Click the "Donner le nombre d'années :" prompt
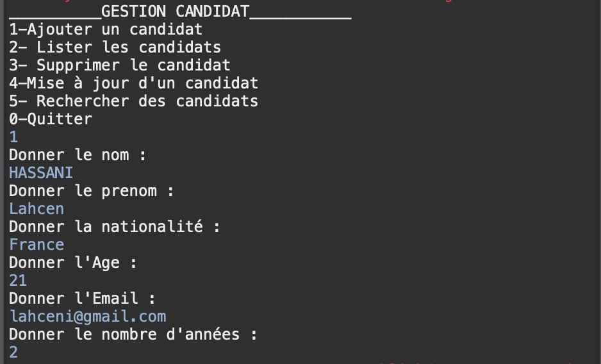The image size is (601, 364). pyautogui.click(x=133, y=335)
